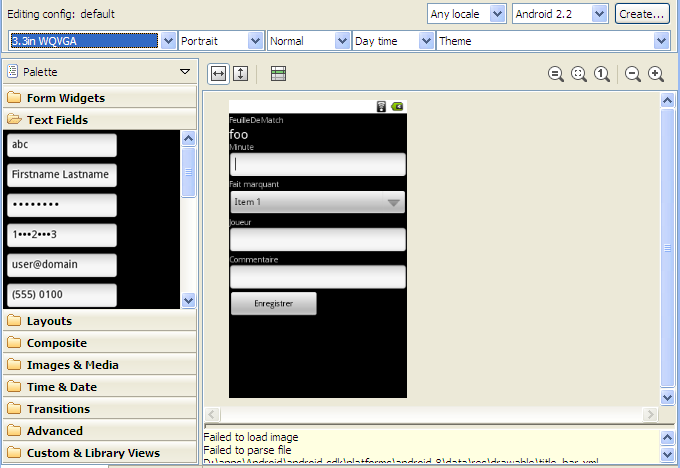Select the Firstname Lastname text widget

click(x=62, y=175)
